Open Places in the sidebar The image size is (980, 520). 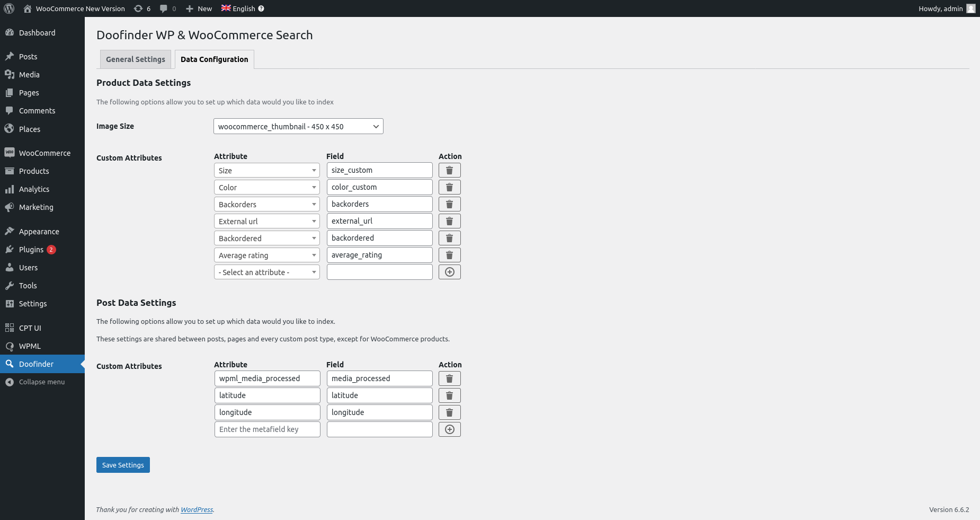click(x=42, y=129)
